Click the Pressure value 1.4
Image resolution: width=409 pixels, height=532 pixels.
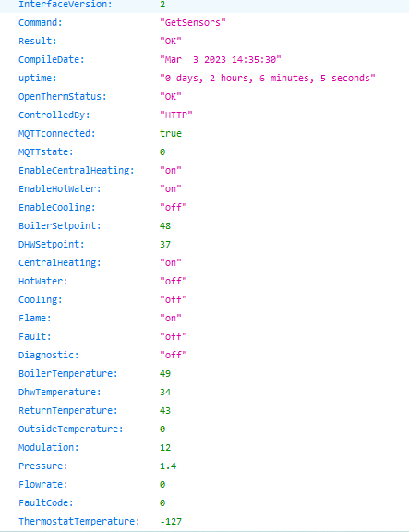point(168,465)
